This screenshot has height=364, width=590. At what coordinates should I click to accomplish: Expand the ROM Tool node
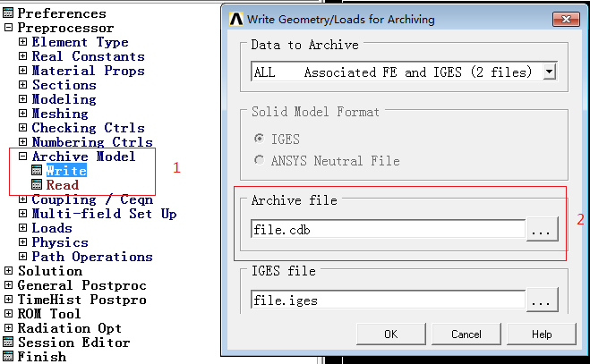pos(8,313)
